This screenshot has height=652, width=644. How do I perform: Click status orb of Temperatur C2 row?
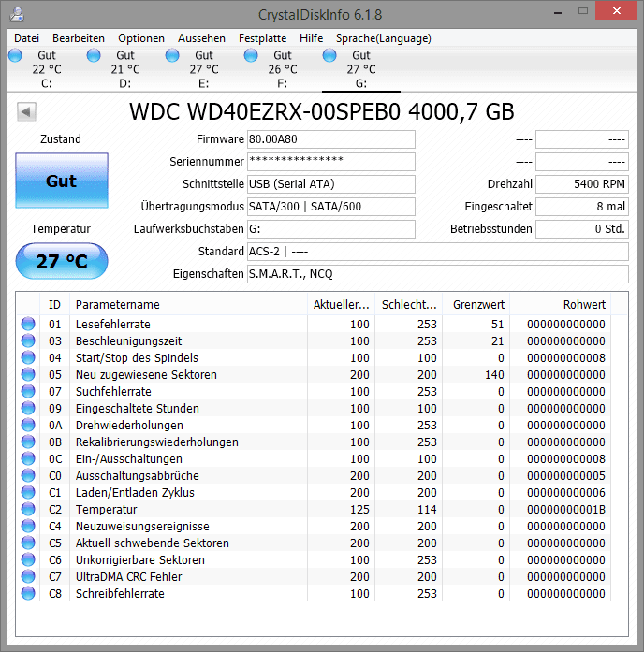click(28, 510)
